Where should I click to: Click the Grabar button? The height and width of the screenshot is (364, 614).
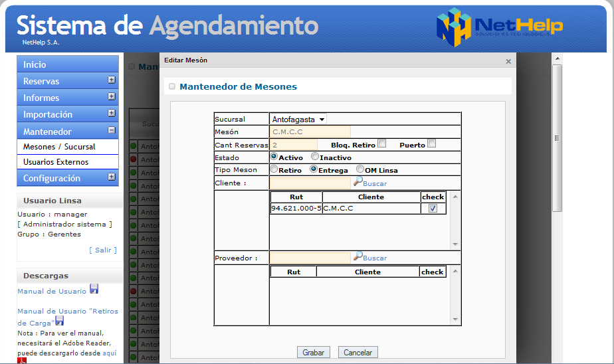tap(313, 352)
